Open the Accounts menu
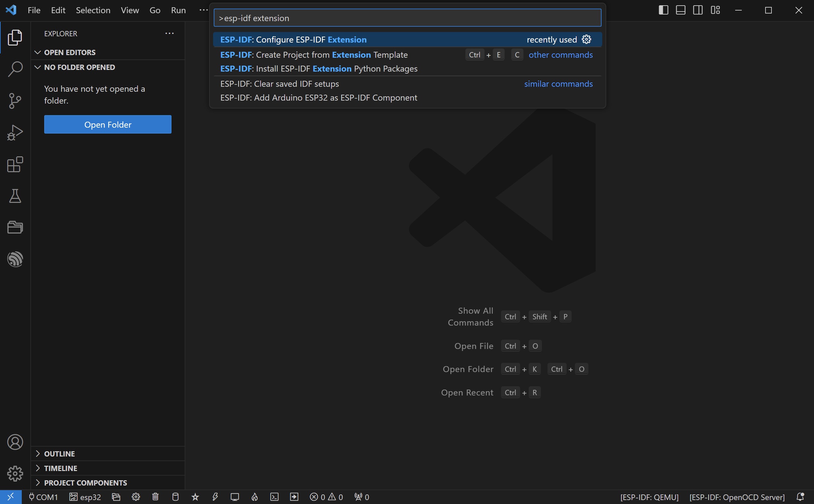Image resolution: width=814 pixels, height=504 pixels. [x=15, y=442]
